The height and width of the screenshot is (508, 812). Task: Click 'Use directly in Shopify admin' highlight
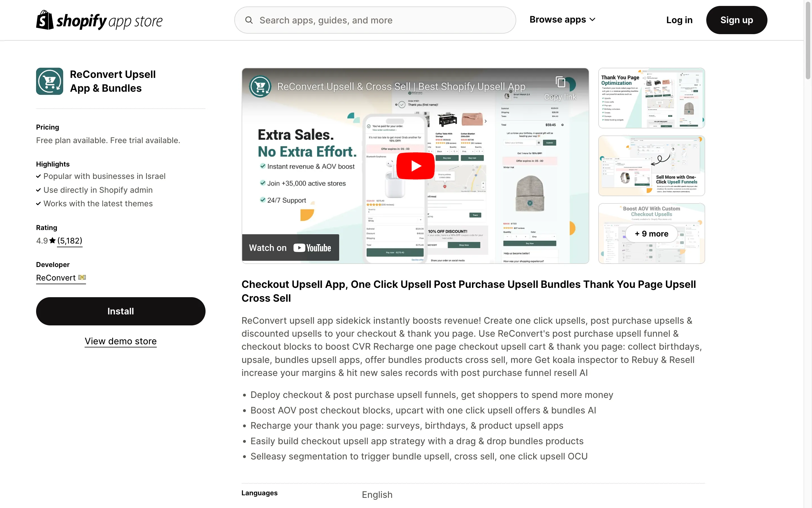pyautogui.click(x=98, y=190)
